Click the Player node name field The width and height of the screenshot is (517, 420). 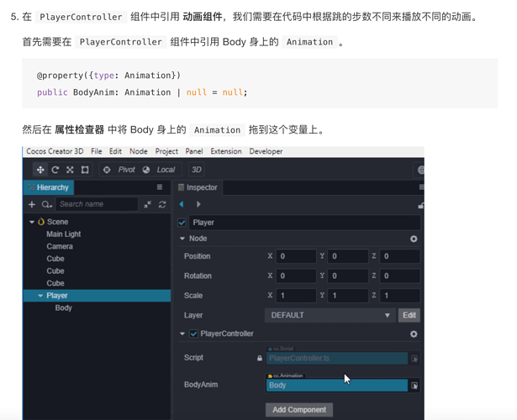coord(304,223)
